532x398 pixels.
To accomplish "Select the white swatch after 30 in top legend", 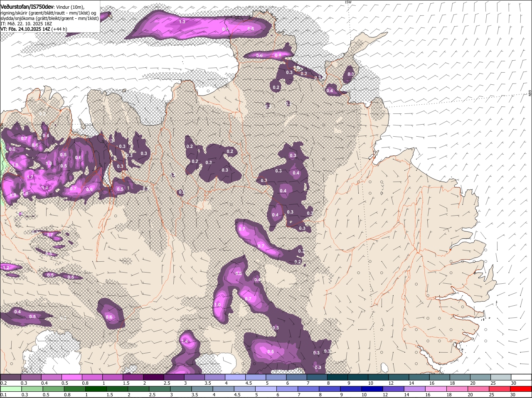I will pyautogui.click(x=521, y=377).
